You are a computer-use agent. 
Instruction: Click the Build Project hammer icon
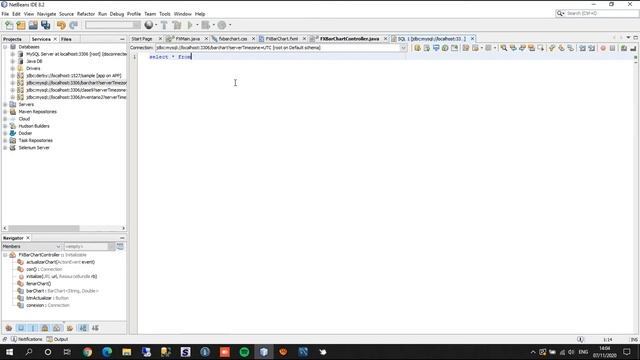pos(164,25)
